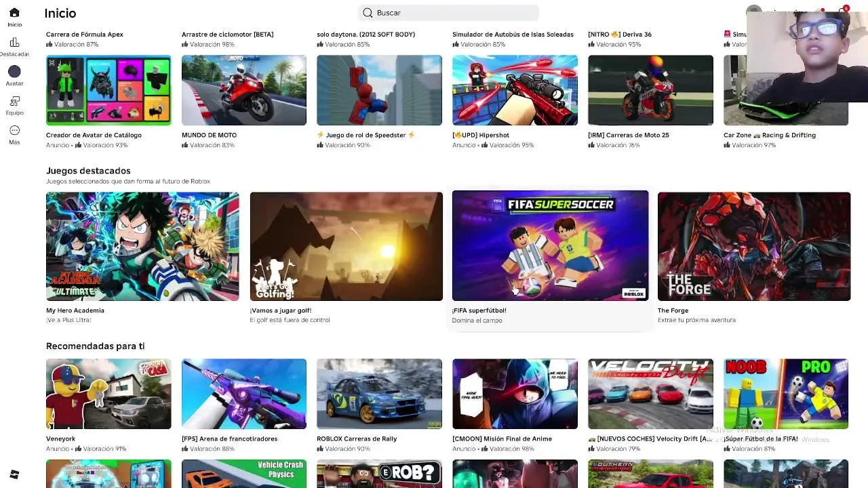This screenshot has width=868, height=488.
Task: Click 'El golf está fuera de control' text
Action: click(x=290, y=320)
